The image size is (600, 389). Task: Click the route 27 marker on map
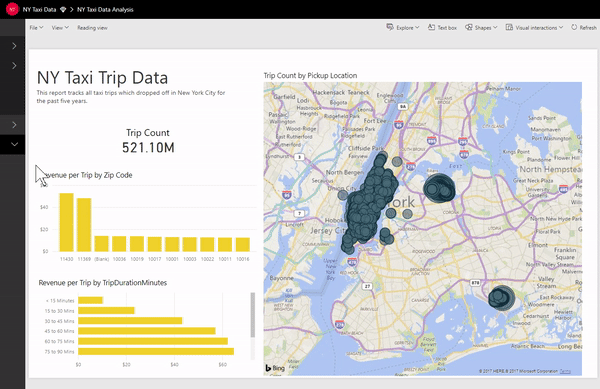point(367,286)
